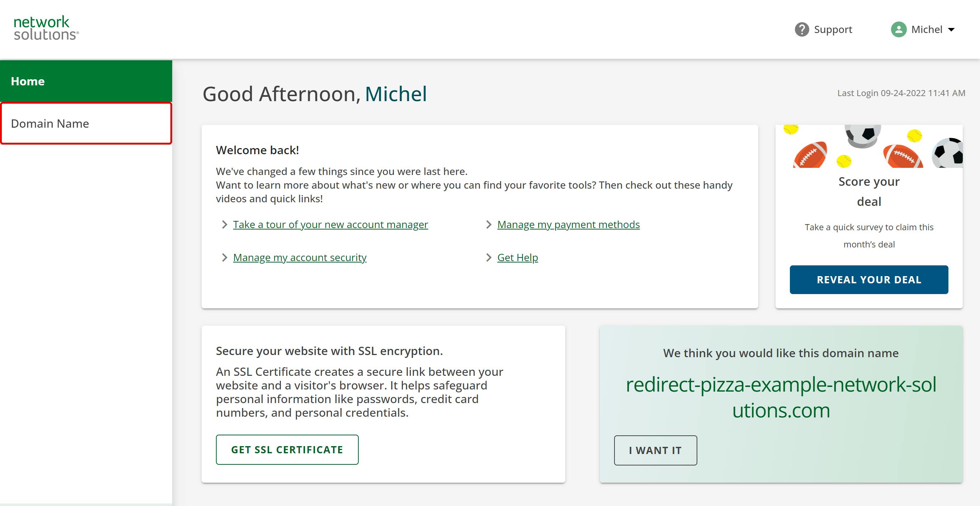Click the chevron beside account manager tour

pyautogui.click(x=225, y=224)
